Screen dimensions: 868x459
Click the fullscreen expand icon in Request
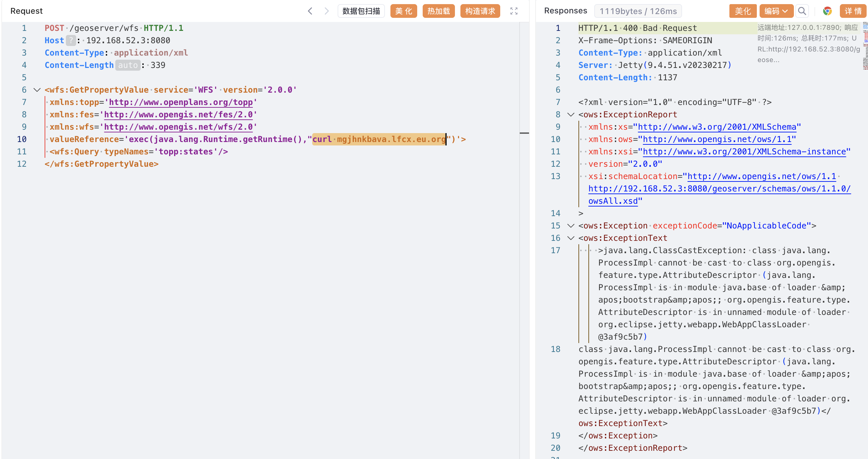[514, 11]
